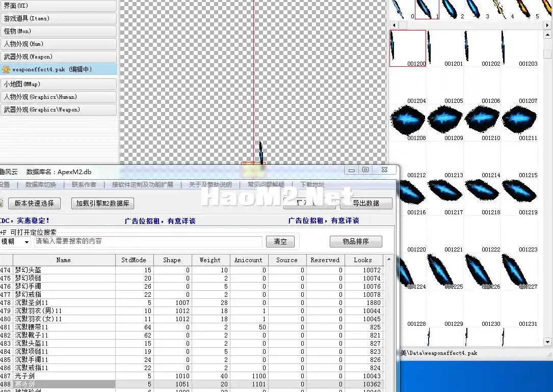Select empty frame 001205
The height and width of the screenshot is (392, 553).
coord(445,86)
